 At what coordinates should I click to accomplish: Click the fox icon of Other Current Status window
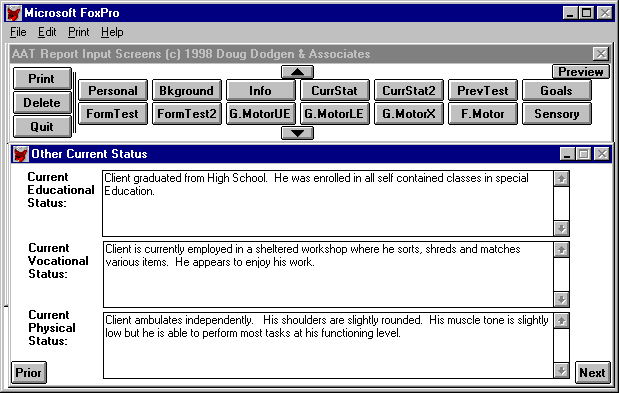pyautogui.click(x=21, y=154)
